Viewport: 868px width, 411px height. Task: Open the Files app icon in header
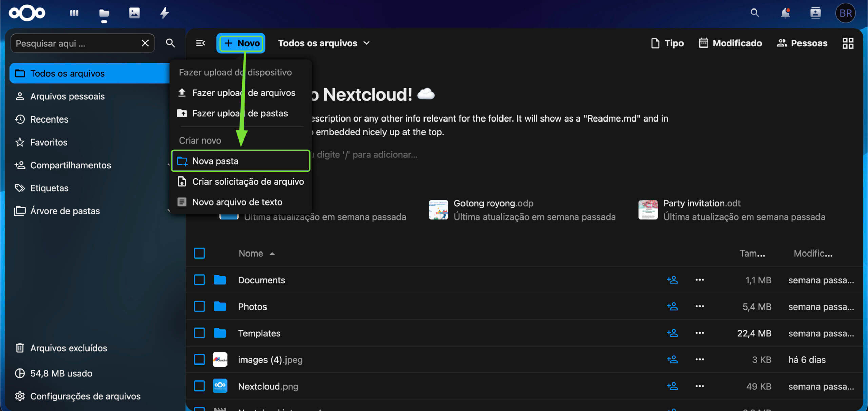pyautogui.click(x=104, y=13)
